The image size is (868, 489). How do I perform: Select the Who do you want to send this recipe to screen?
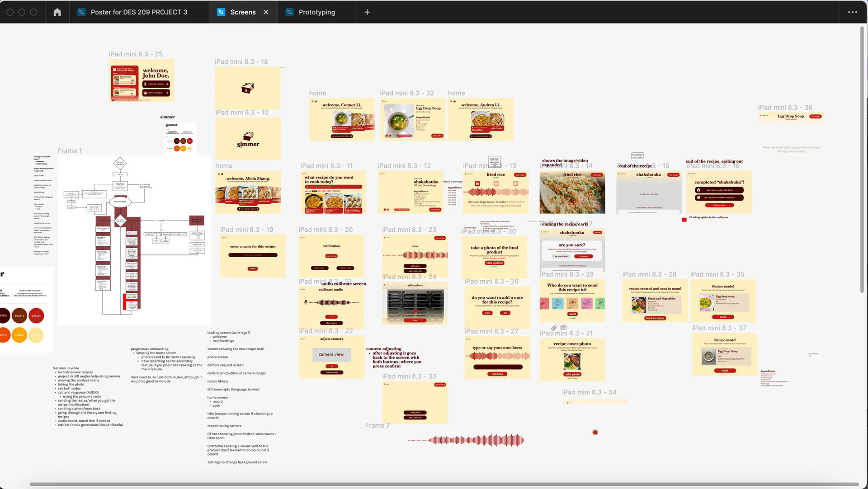572,301
